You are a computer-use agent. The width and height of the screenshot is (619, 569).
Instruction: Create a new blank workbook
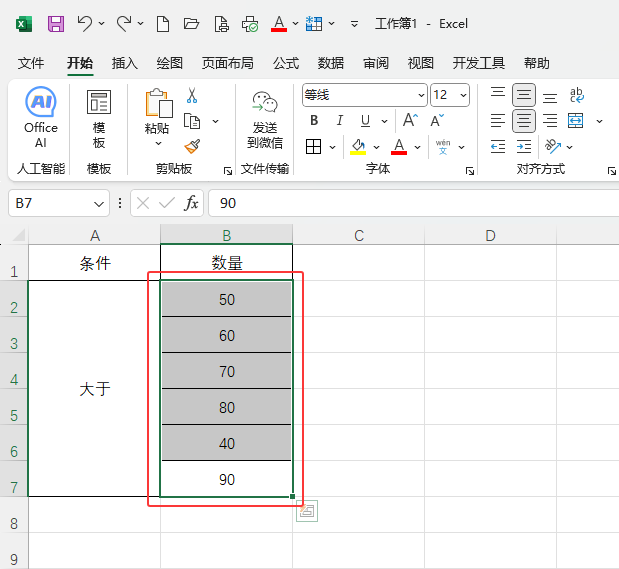(163, 24)
